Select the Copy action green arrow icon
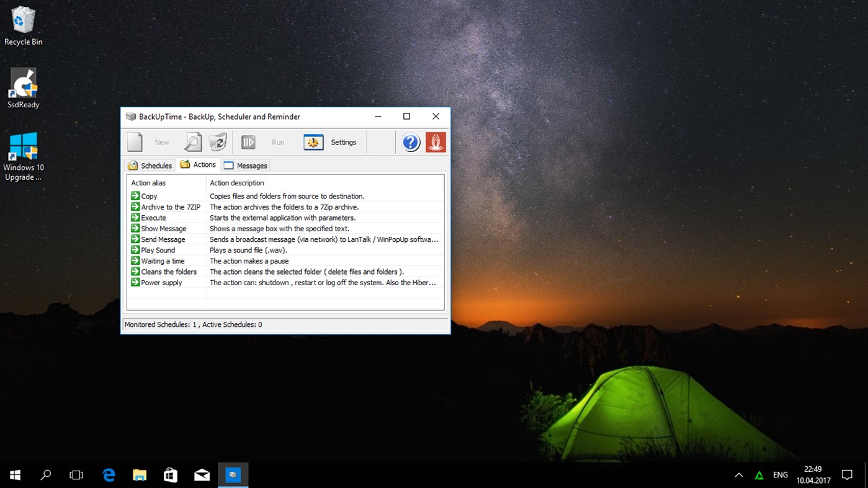 pos(135,196)
